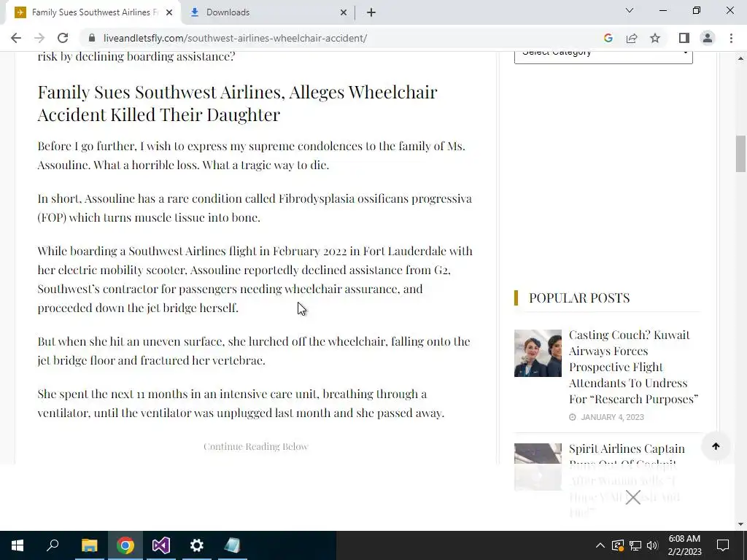This screenshot has height=560, width=747.
Task: Open Casting Couch Kuwait Airways post
Action: pyautogui.click(x=634, y=367)
